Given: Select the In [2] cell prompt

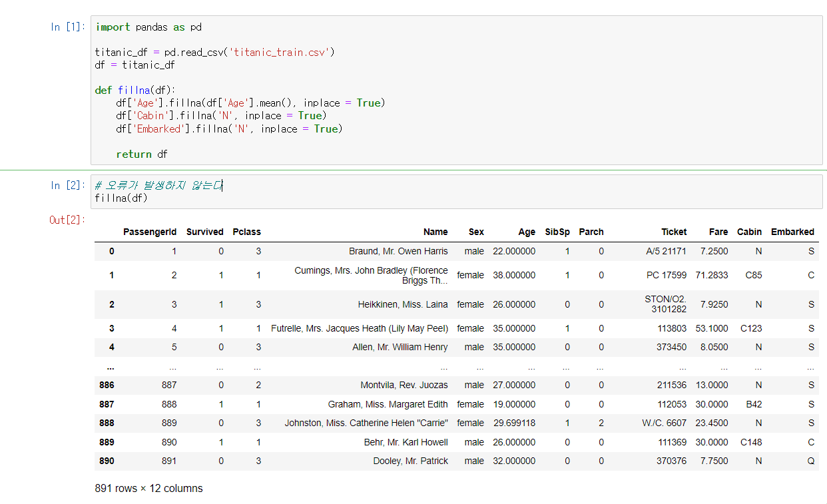Looking at the screenshot, I should tap(68, 186).
